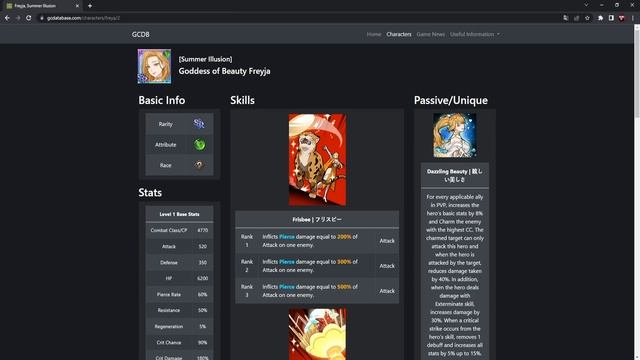Click the Crit Chance 90% row

179,342
